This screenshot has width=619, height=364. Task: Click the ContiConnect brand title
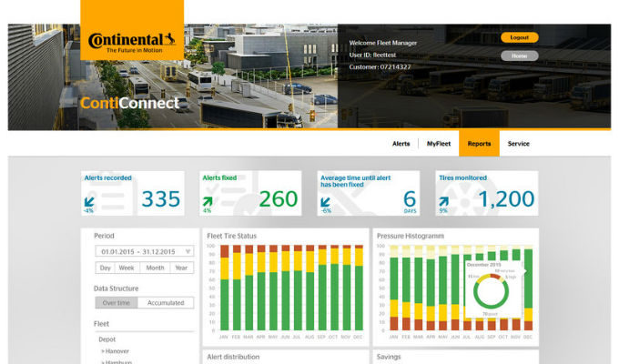point(130,104)
